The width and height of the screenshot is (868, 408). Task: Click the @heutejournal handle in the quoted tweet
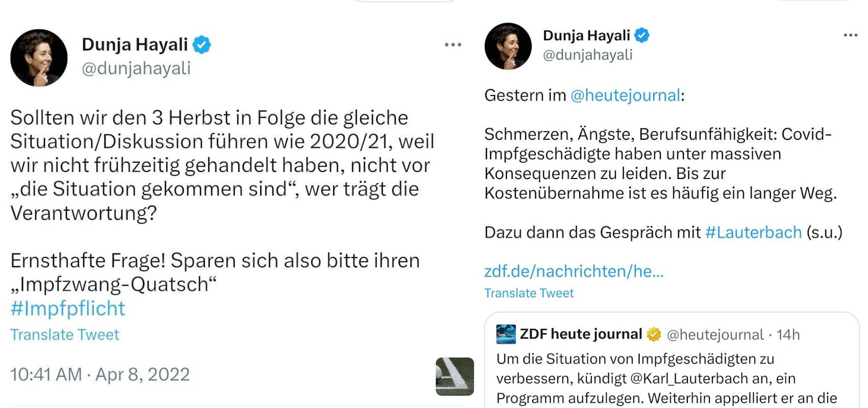[715, 335]
